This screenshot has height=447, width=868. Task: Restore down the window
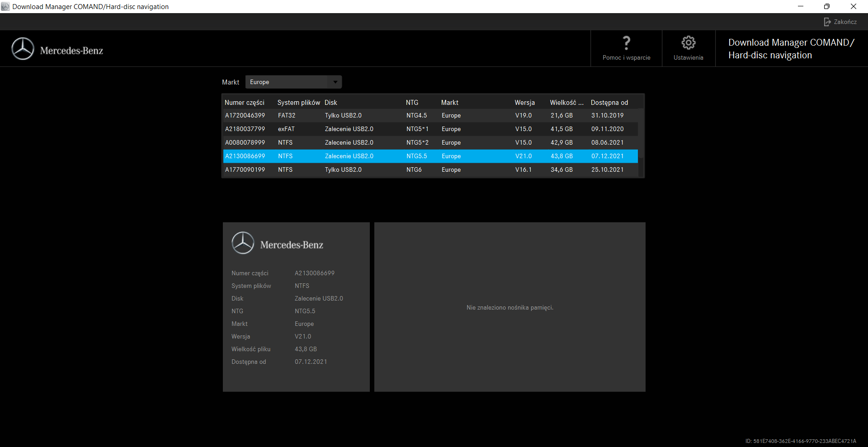pyautogui.click(x=827, y=6)
